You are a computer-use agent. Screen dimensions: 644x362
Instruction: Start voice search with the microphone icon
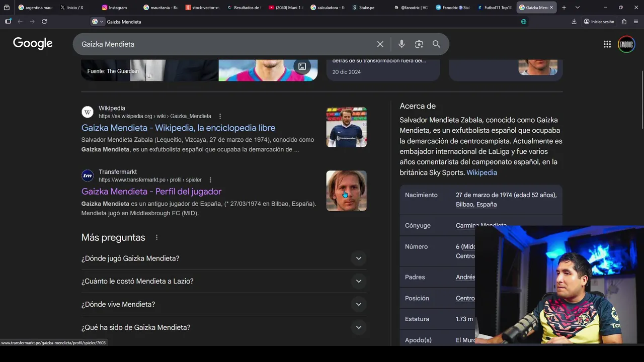tap(401, 44)
